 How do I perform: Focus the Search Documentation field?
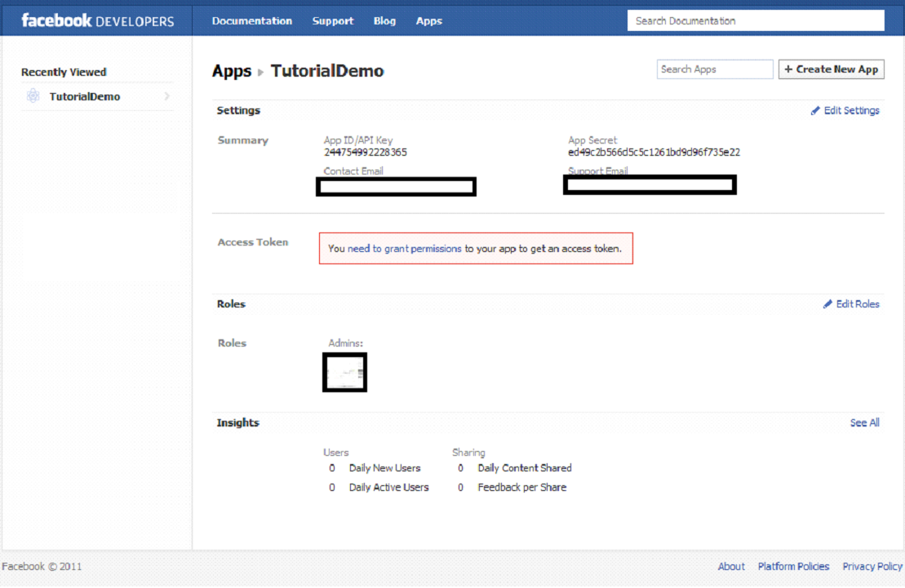click(x=756, y=20)
